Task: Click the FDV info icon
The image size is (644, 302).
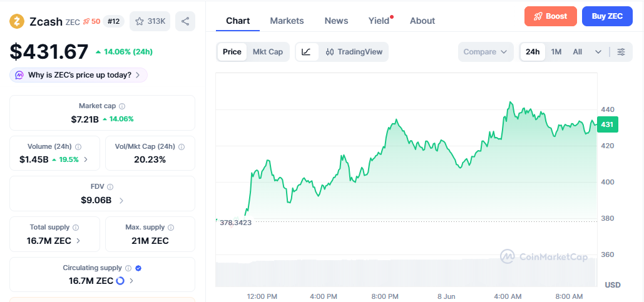Action: click(110, 187)
